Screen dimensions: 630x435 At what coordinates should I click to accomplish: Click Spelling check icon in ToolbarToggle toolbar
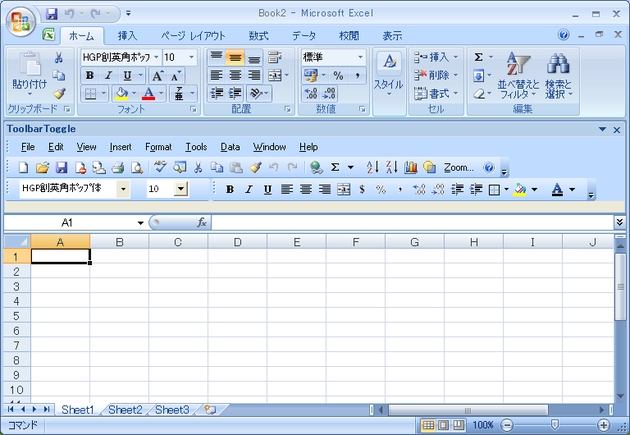click(x=160, y=167)
